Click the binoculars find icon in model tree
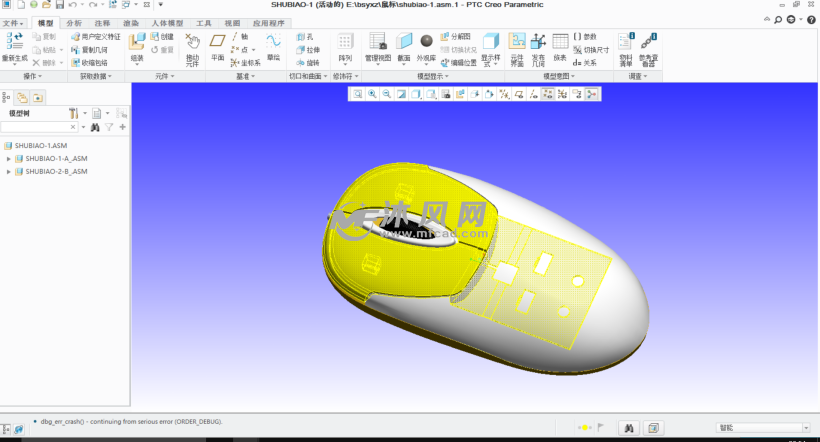The image size is (820, 442). point(95,127)
